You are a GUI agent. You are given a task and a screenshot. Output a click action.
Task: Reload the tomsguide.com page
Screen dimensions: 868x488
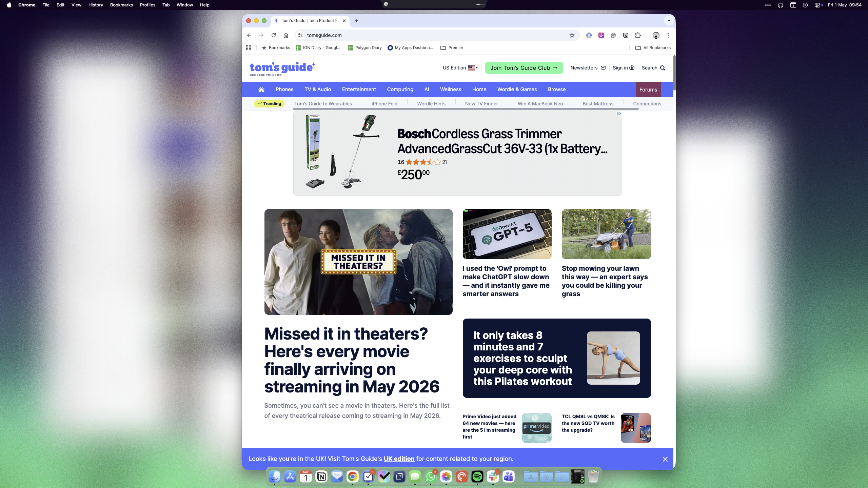pyautogui.click(x=274, y=35)
